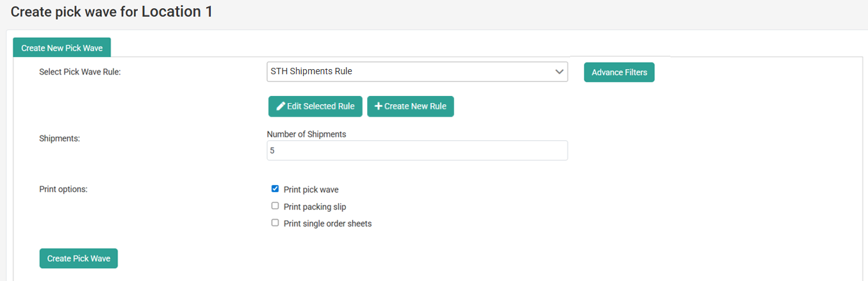Image resolution: width=868 pixels, height=281 pixels.
Task: Click the Create Pick Wave button
Action: [79, 259]
